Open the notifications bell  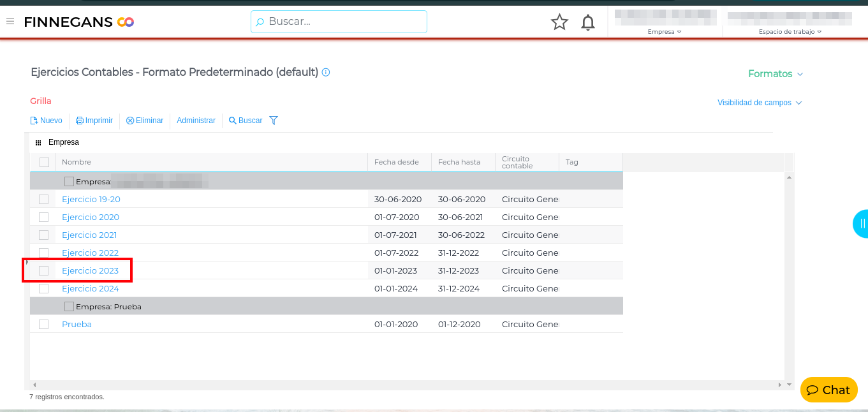pos(588,22)
